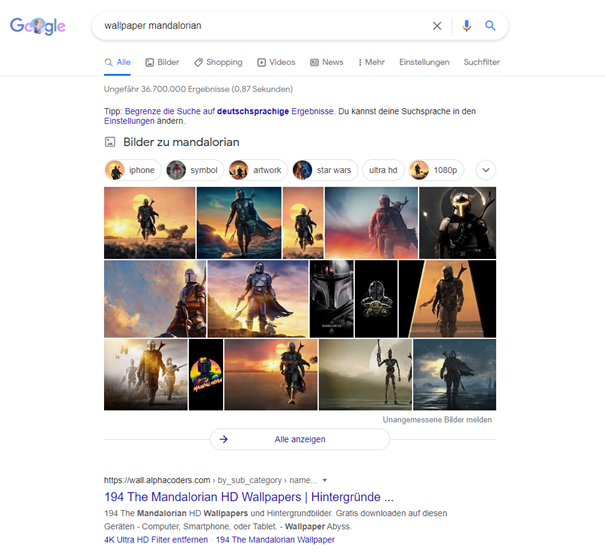Viewport: 605px width, 554px height.
Task: Choose the 1080p filter chip
Action: point(436,170)
